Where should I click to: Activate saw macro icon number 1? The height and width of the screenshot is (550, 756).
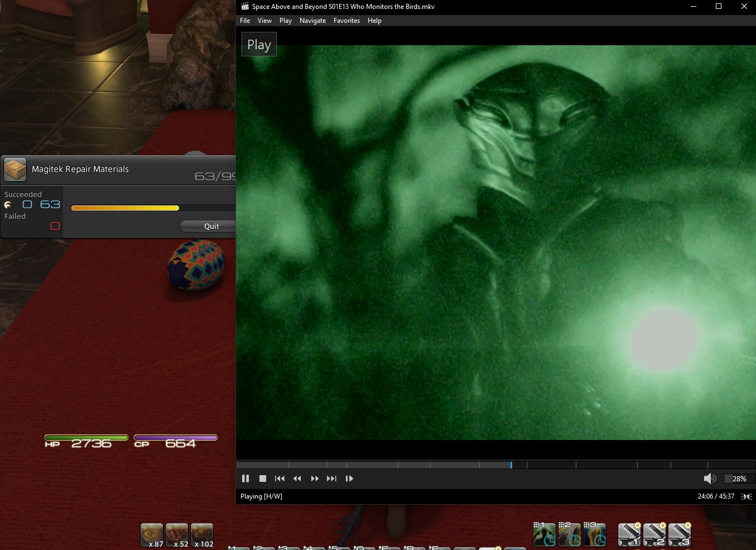pos(629,534)
